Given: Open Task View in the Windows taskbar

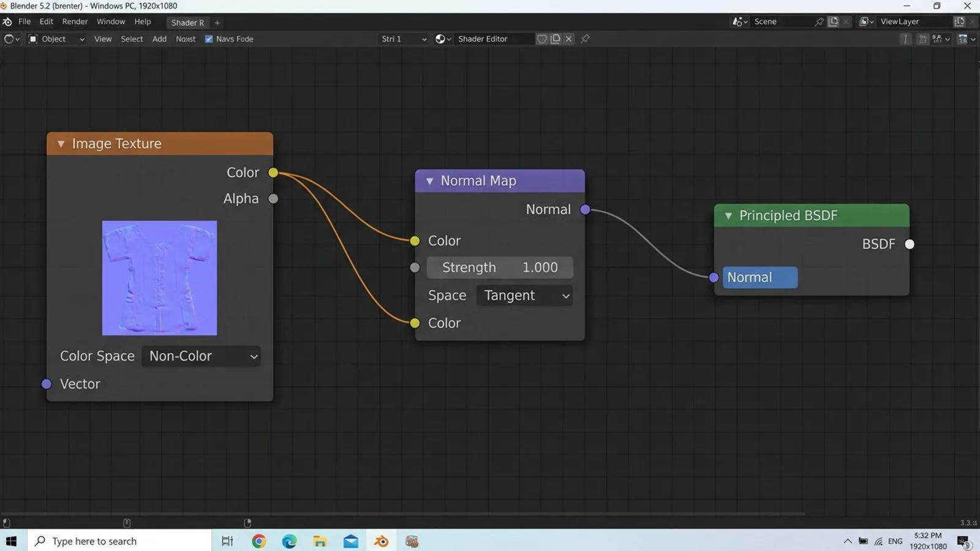Looking at the screenshot, I should coord(227,541).
